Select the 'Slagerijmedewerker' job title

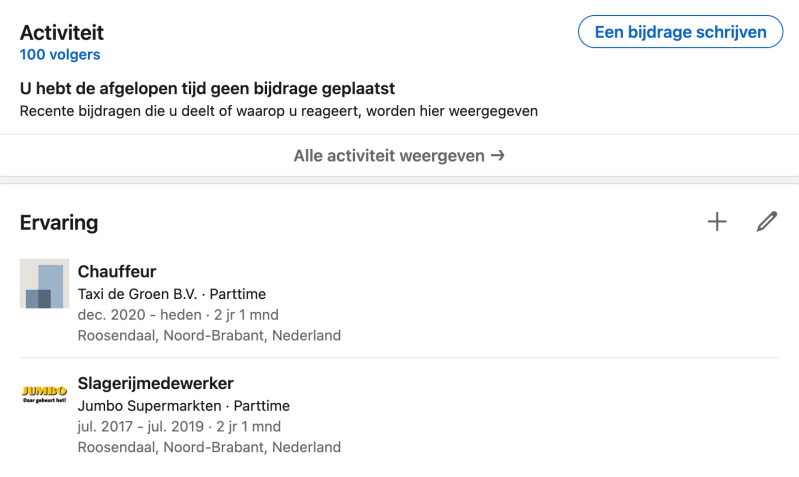[x=155, y=383]
